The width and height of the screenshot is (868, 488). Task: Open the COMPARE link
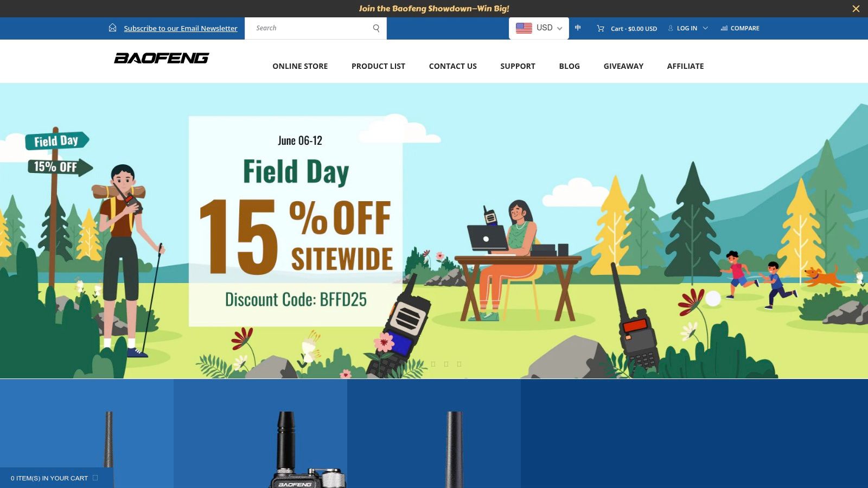pyautogui.click(x=745, y=28)
